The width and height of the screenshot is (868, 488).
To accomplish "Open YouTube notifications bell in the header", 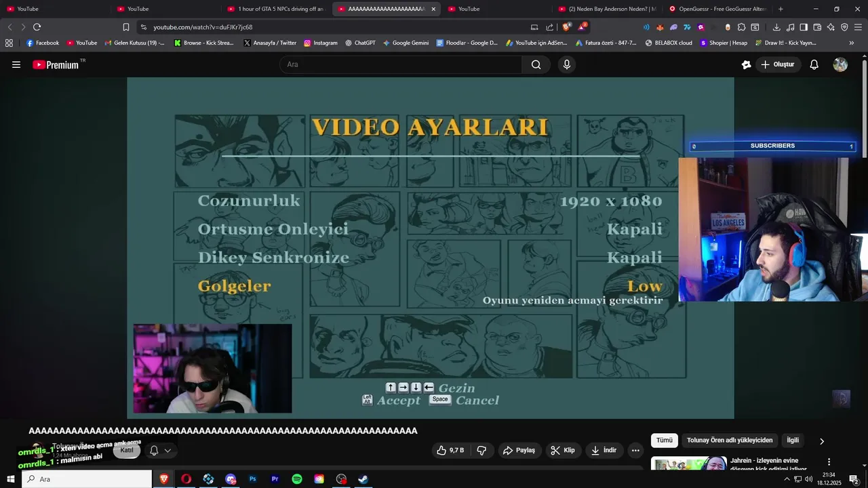I will pos(814,64).
